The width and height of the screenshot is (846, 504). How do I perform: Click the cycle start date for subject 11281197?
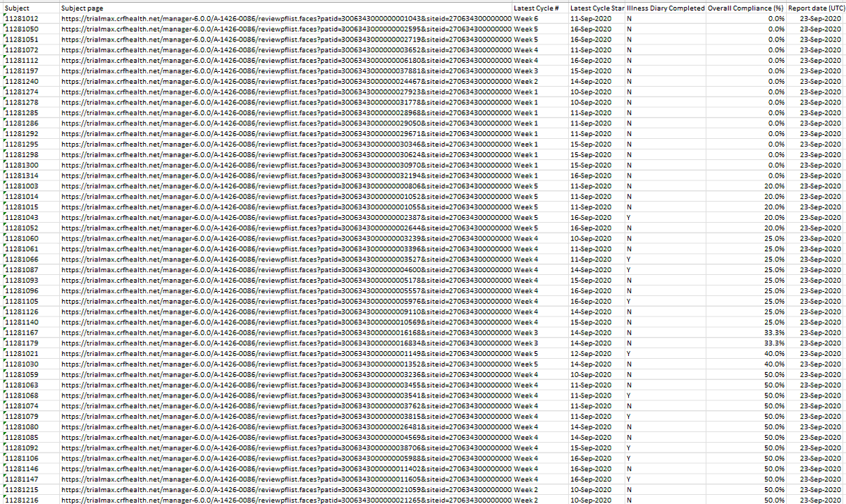pyautogui.click(x=590, y=70)
